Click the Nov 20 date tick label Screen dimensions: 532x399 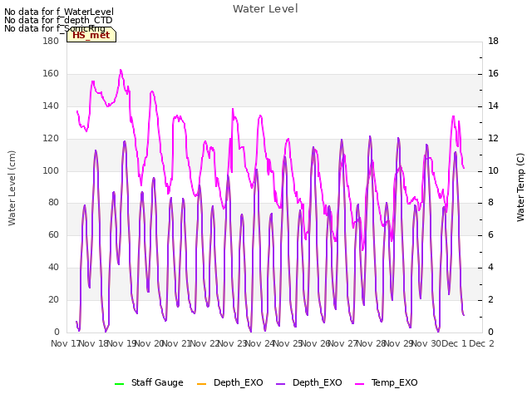point(150,343)
